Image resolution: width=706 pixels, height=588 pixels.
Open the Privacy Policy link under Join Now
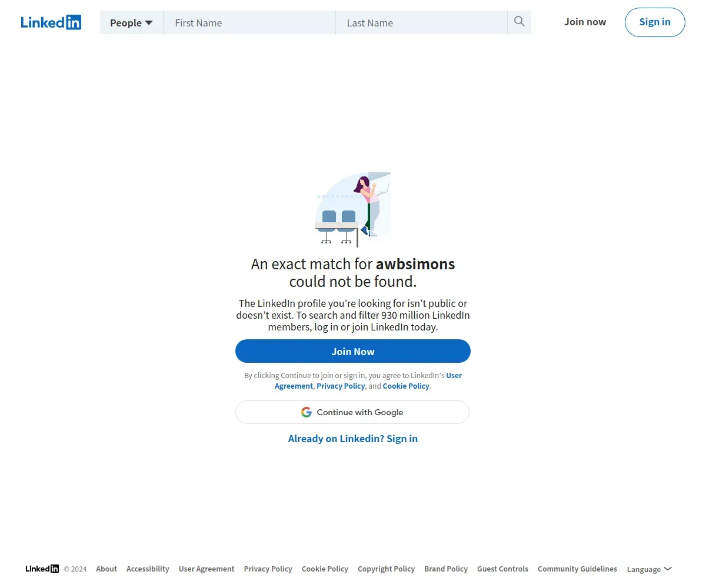[x=341, y=386]
